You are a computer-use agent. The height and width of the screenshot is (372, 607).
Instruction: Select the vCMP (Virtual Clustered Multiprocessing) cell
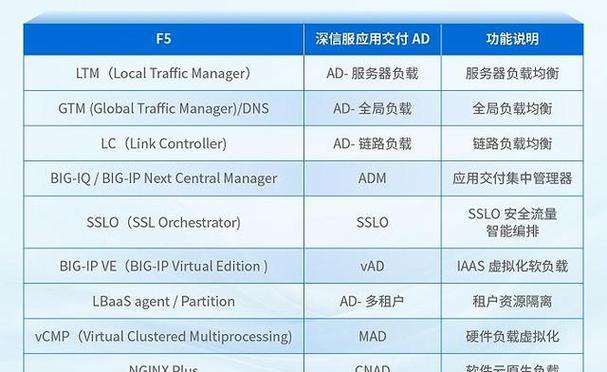163,336
